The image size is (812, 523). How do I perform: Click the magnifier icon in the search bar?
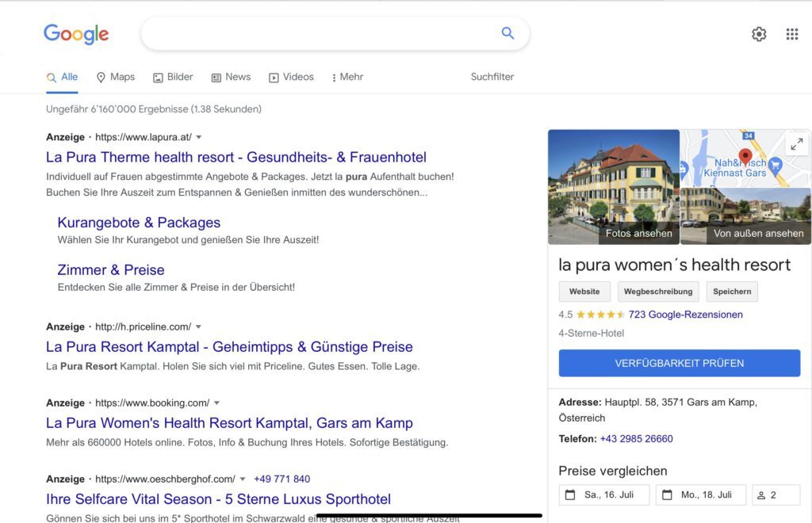coord(507,34)
